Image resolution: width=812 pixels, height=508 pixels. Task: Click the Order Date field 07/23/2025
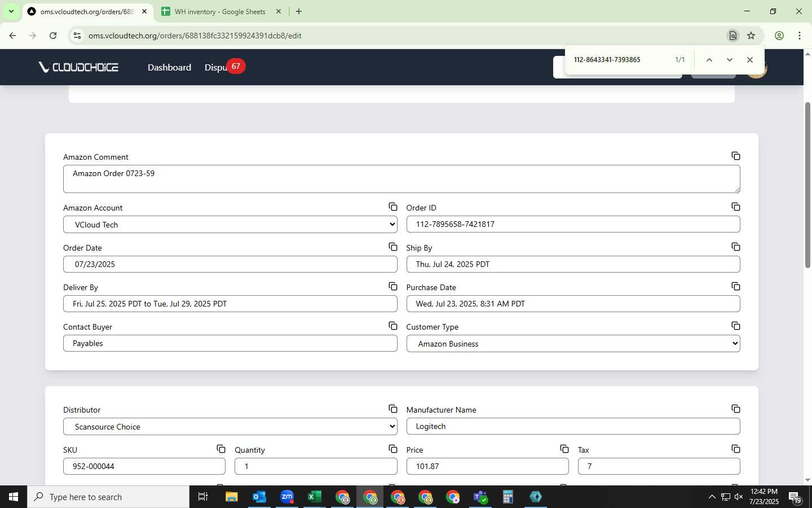pyautogui.click(x=230, y=264)
